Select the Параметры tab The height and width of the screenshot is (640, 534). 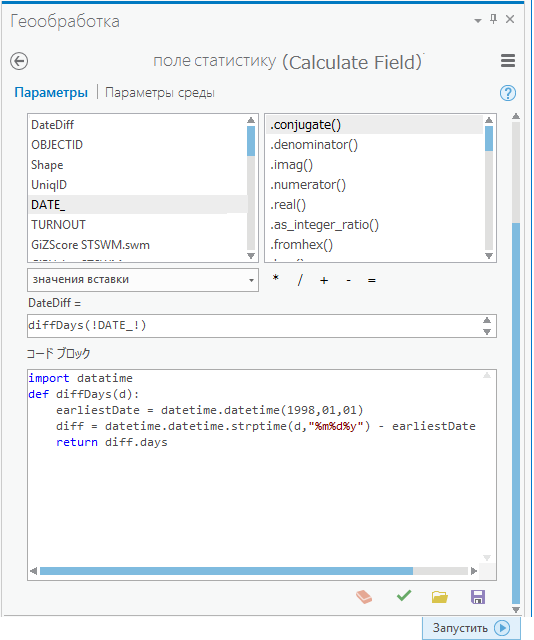pos(51,93)
